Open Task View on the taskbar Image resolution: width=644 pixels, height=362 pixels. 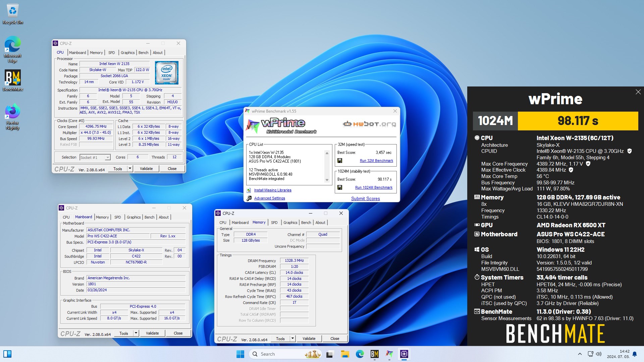click(330, 354)
